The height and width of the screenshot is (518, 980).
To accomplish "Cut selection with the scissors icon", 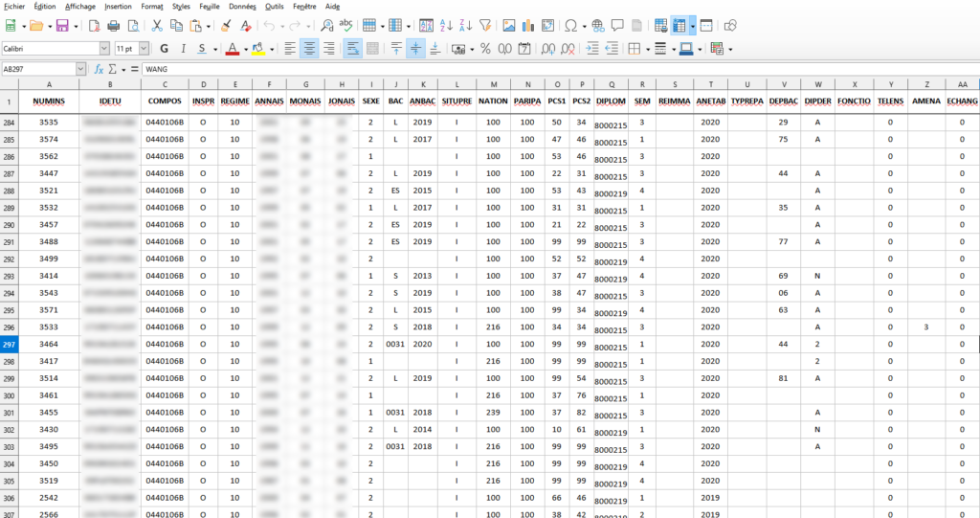I will pos(157,26).
